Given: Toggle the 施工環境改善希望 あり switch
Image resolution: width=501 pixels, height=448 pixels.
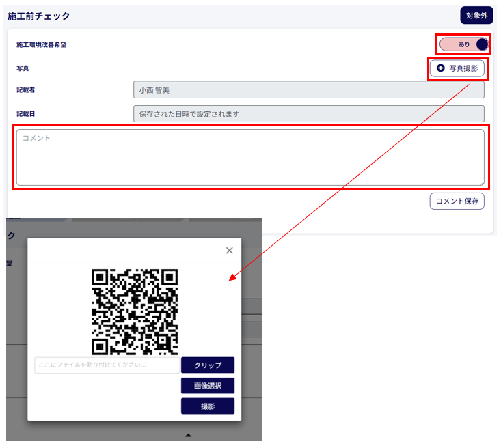Looking at the screenshot, I should 463,44.
